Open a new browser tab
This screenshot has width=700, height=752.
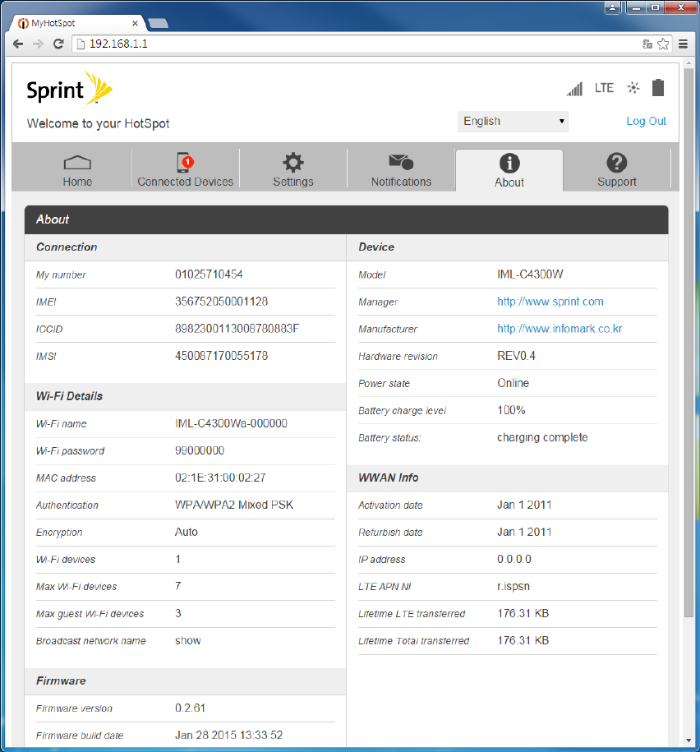click(x=158, y=23)
